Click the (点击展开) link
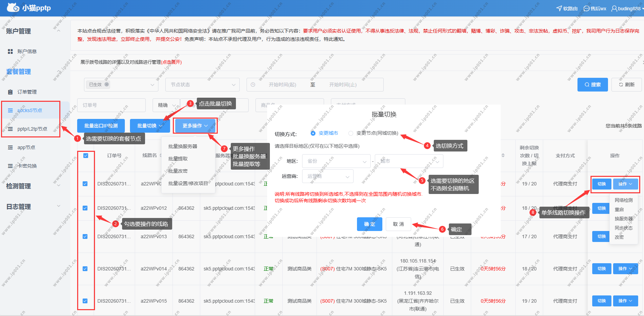Viewport: 644px width, 316px height. pos(171,62)
